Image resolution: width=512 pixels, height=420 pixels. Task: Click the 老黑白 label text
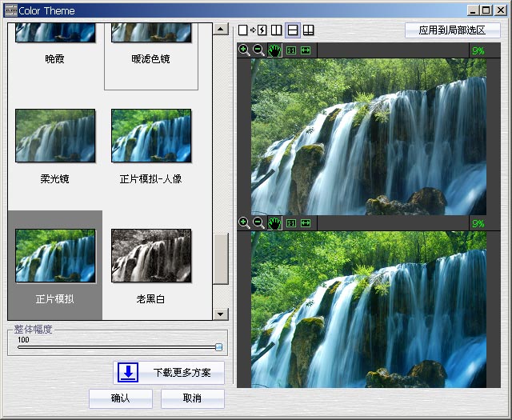pos(150,299)
